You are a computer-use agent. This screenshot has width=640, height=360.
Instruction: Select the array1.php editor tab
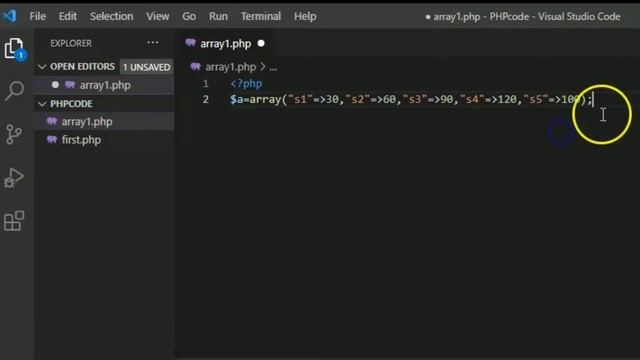225,43
